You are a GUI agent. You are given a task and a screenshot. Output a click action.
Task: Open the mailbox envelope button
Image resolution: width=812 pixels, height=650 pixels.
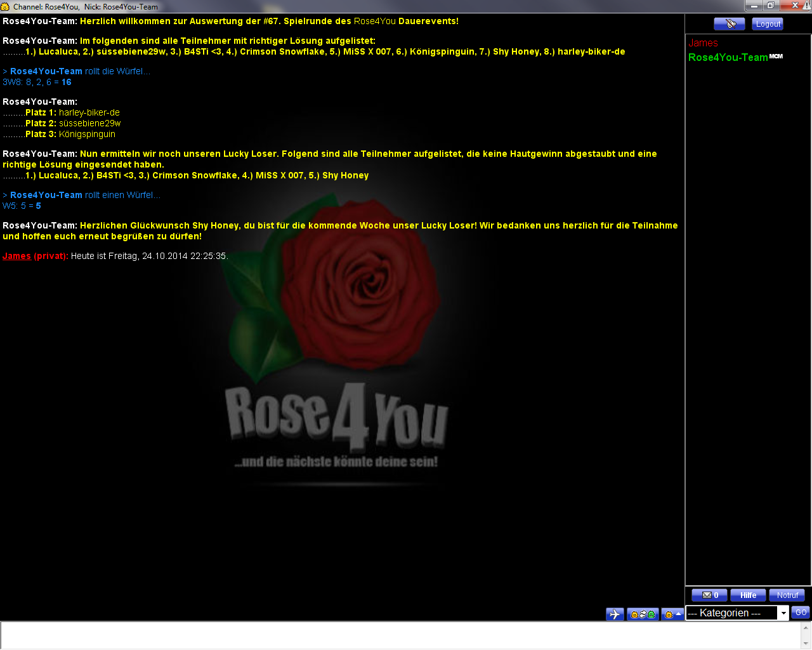709,595
